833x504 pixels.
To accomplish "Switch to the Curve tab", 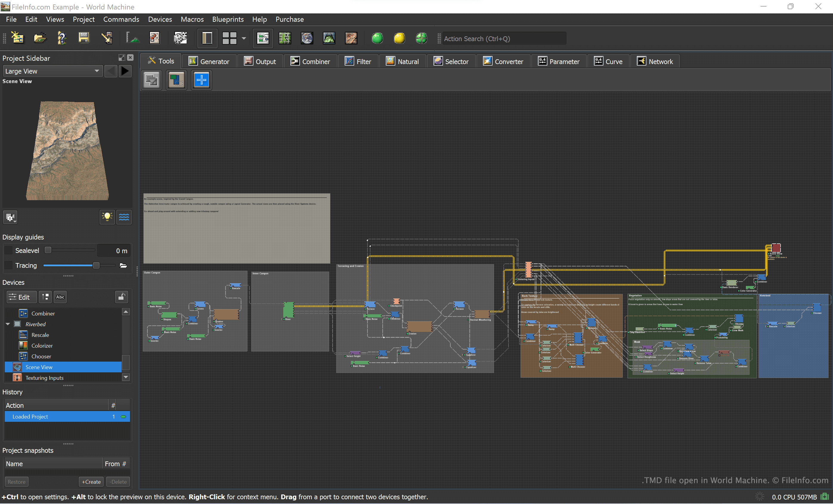I will click(608, 61).
